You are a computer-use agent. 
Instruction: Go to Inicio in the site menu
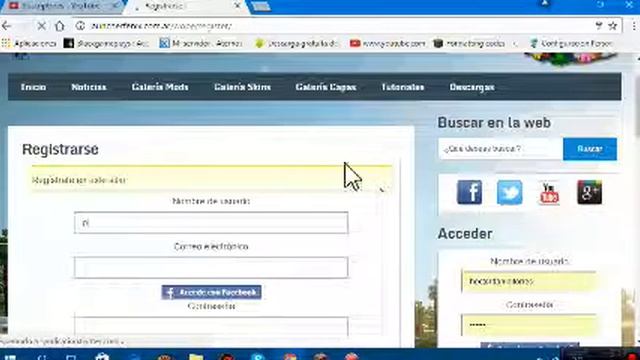coord(33,87)
